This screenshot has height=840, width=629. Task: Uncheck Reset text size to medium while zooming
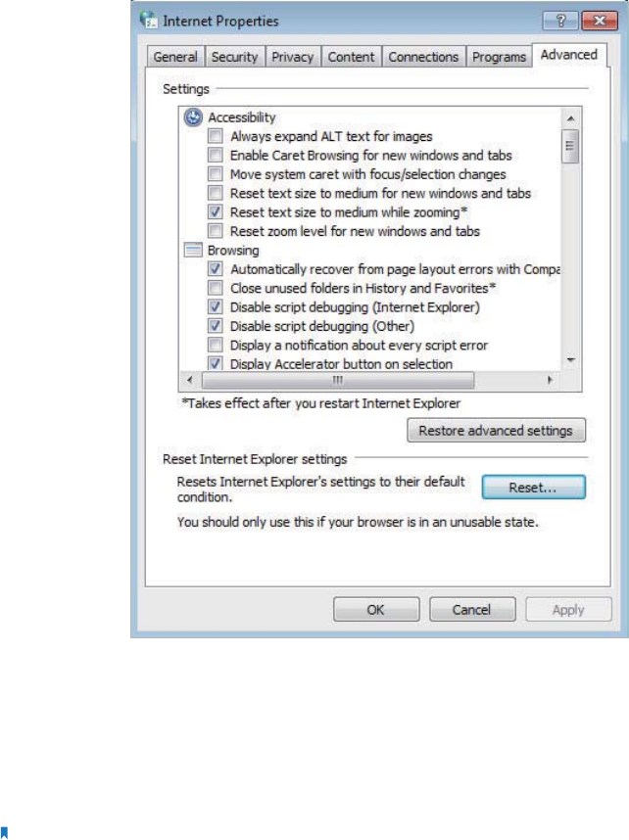coord(215,212)
